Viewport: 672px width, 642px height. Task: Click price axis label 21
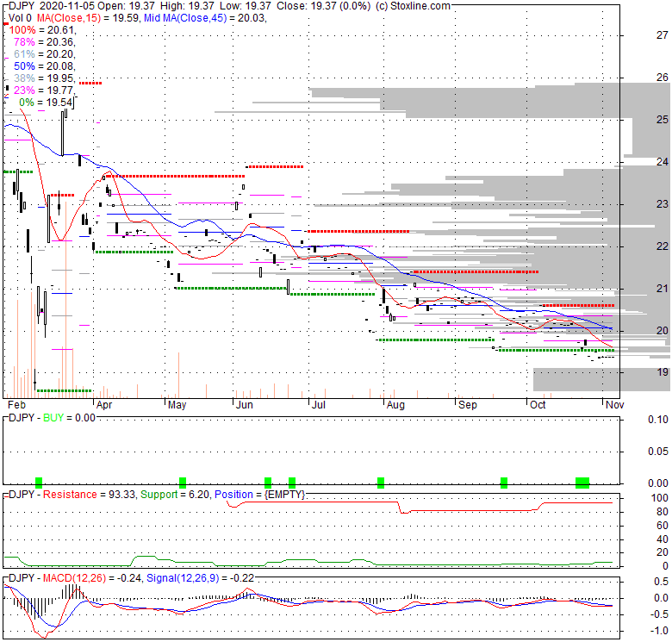pyautogui.click(x=663, y=289)
